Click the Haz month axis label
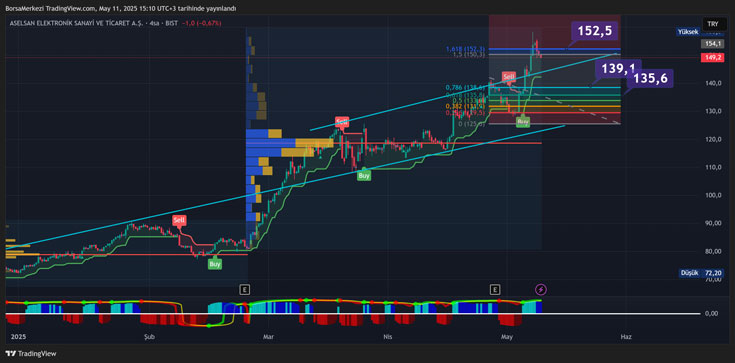 [626, 337]
